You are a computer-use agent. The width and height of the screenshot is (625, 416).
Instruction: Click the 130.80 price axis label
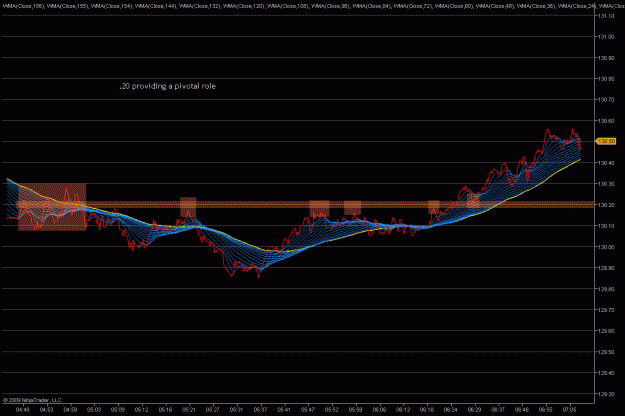[x=605, y=79]
